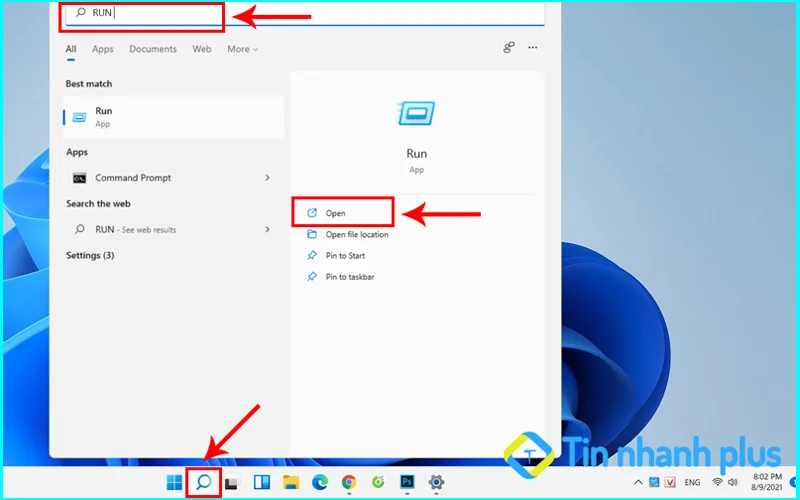Open the search feedback/account icon
The width and height of the screenshot is (800, 500).
click(509, 47)
